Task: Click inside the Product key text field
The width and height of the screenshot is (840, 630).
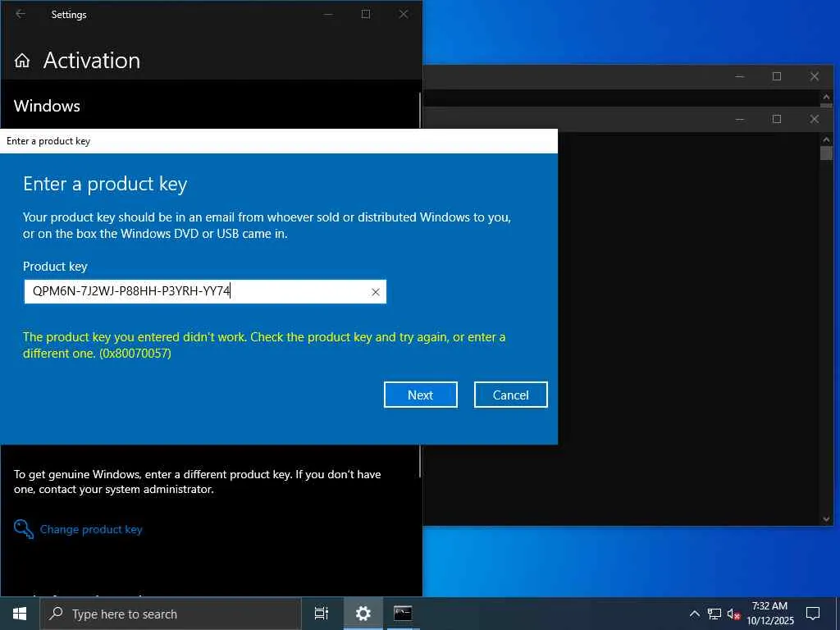Action: pos(205,291)
